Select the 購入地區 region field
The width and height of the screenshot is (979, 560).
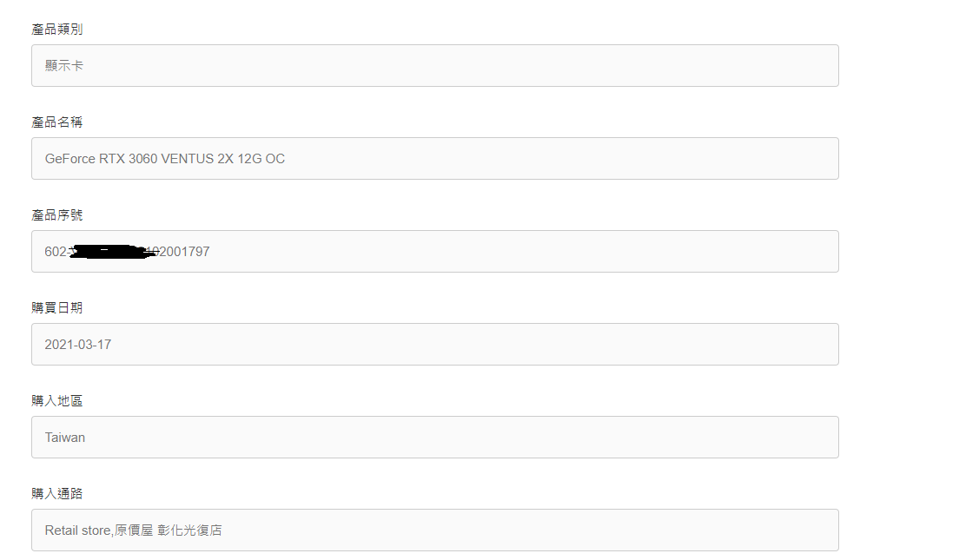pos(434,438)
